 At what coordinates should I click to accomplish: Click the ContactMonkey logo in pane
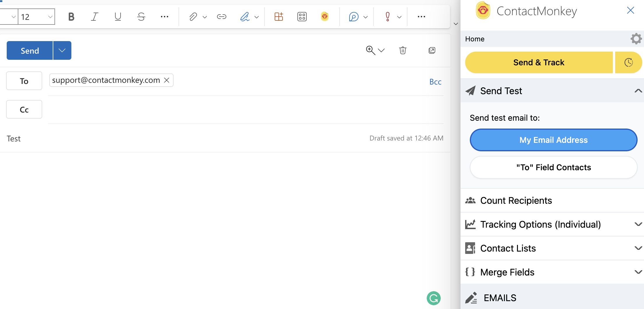tap(483, 10)
